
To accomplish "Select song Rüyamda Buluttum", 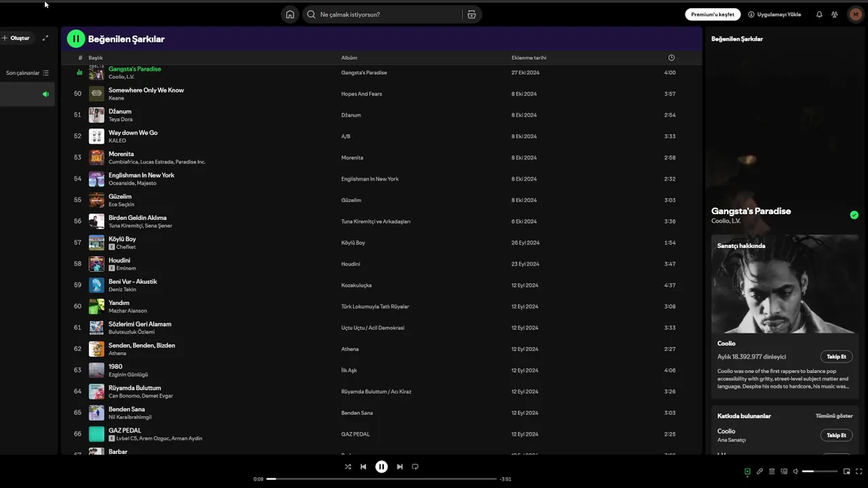I will pos(135,388).
